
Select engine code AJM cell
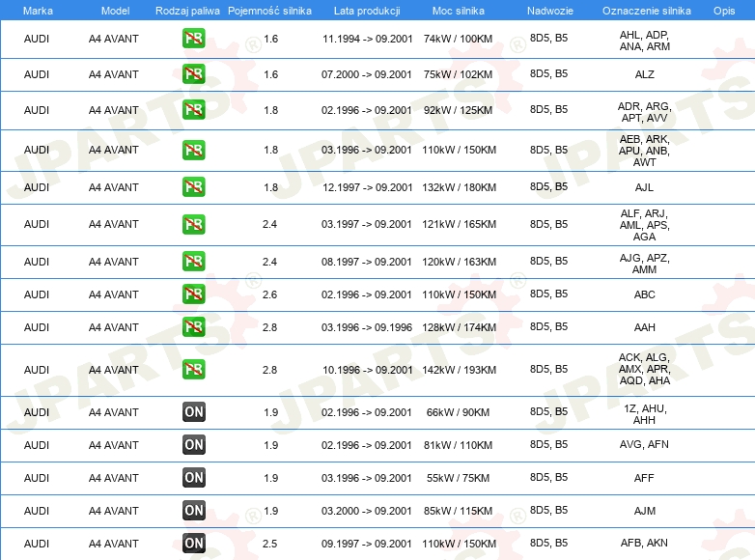pos(644,511)
